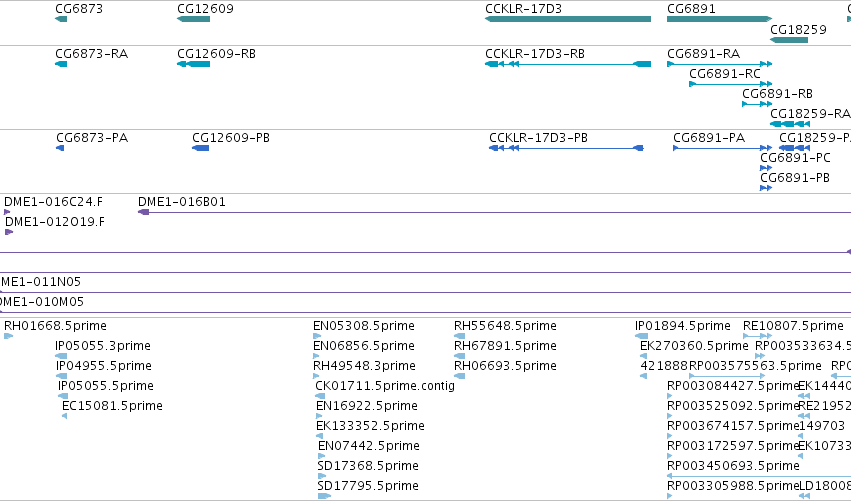Image resolution: width=851 pixels, height=501 pixels.
Task: Click the CG18259-RA transcript label
Action: pyautogui.click(x=810, y=114)
